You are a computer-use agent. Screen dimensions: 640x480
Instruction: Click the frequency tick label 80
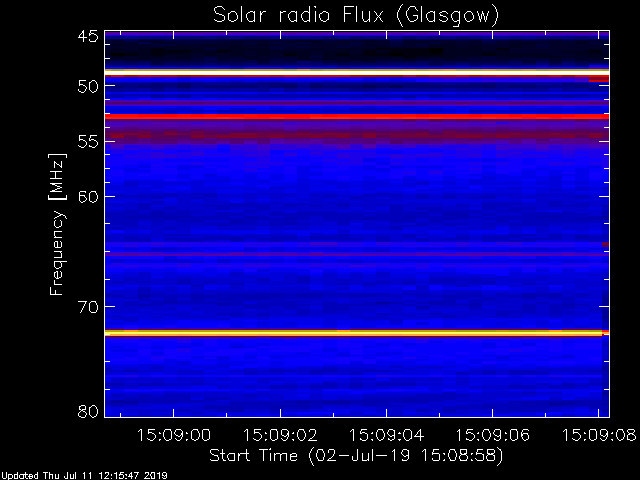(x=88, y=411)
